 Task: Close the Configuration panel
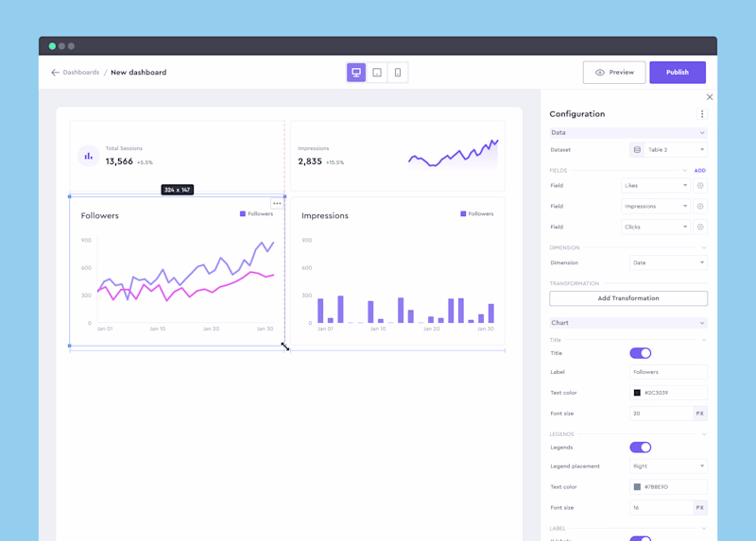point(710,97)
